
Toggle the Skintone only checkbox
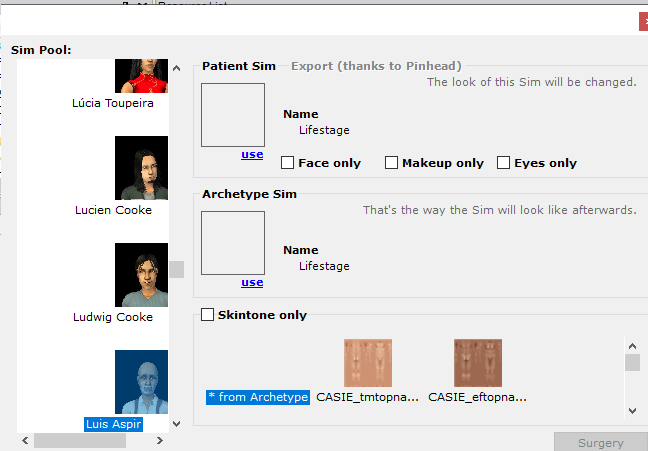[x=207, y=315]
